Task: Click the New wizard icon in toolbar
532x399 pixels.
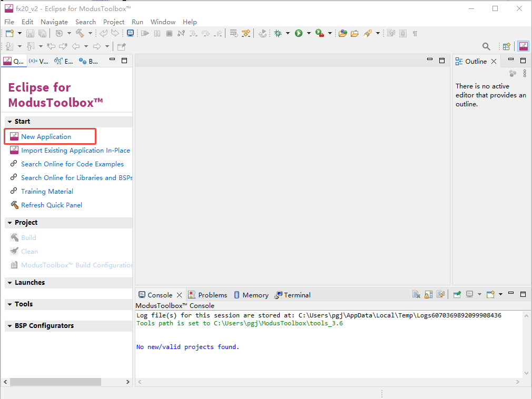Action: (x=9, y=33)
